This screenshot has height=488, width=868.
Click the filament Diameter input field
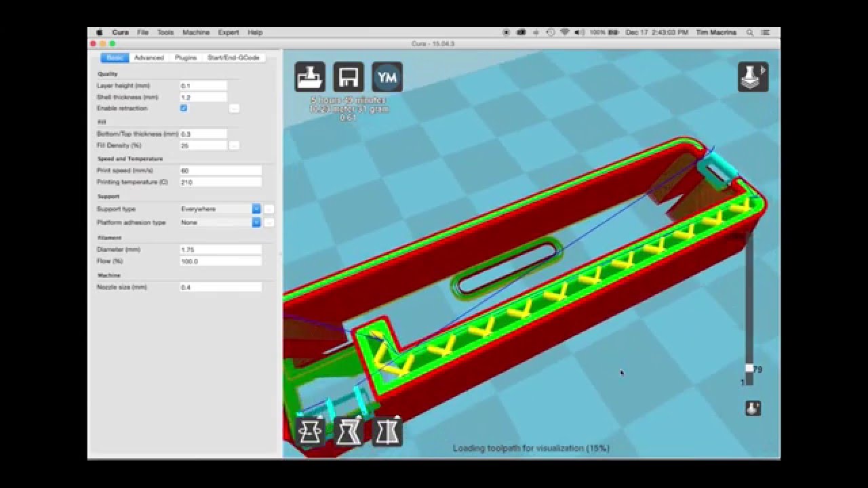(220, 249)
